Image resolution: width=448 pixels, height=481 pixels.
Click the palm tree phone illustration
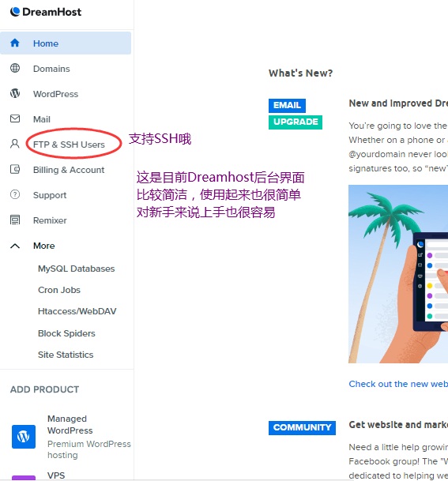pos(398,274)
